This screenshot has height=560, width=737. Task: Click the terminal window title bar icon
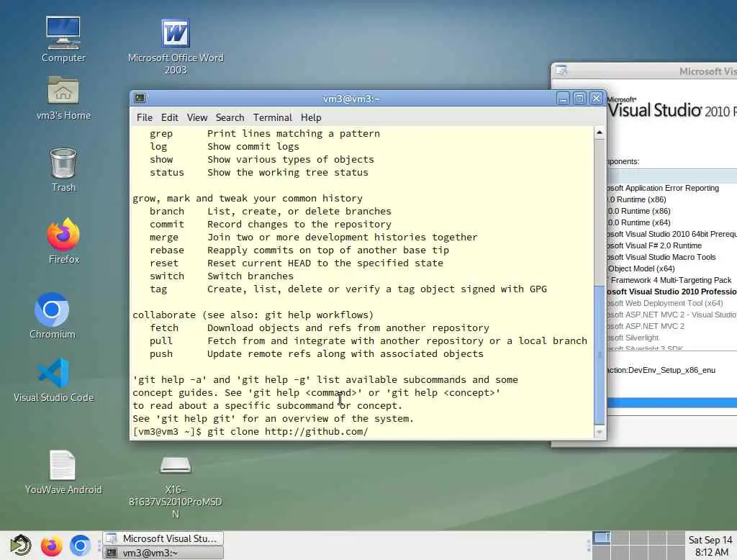click(140, 98)
